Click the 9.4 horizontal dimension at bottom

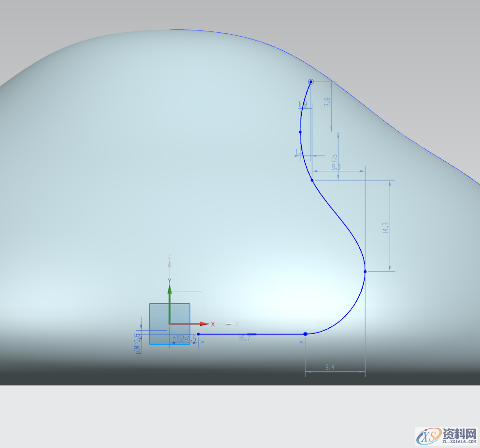pos(330,367)
